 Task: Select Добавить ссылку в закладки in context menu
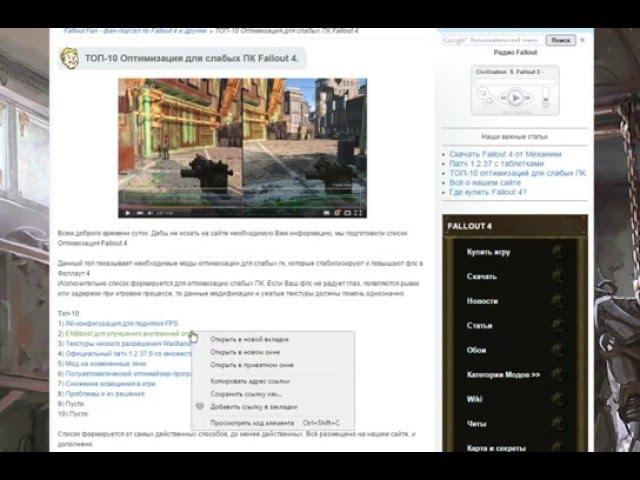[x=253, y=407]
